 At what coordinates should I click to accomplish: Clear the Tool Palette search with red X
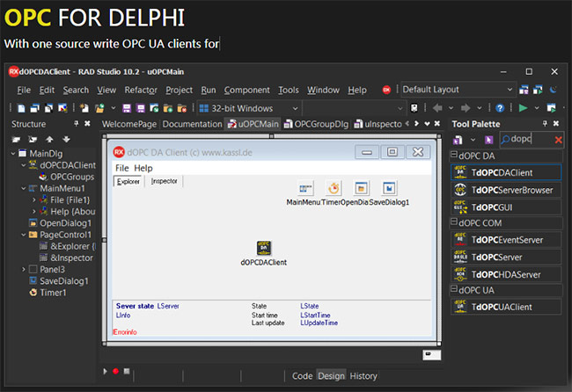(x=558, y=140)
